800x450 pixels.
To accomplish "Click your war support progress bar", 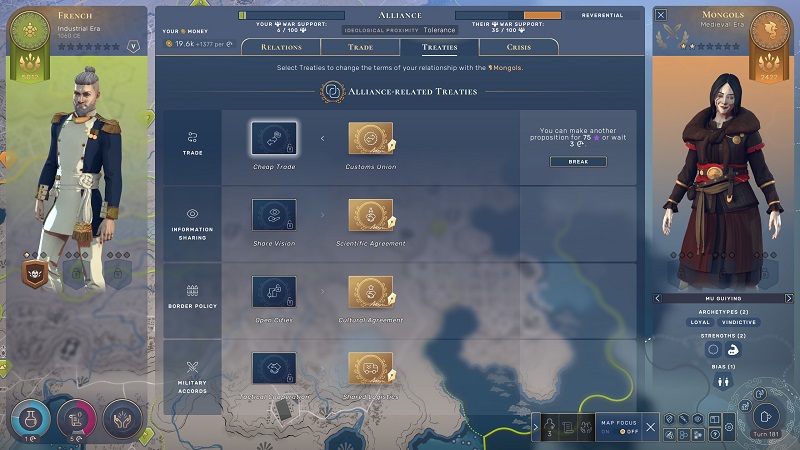I will coord(291,15).
